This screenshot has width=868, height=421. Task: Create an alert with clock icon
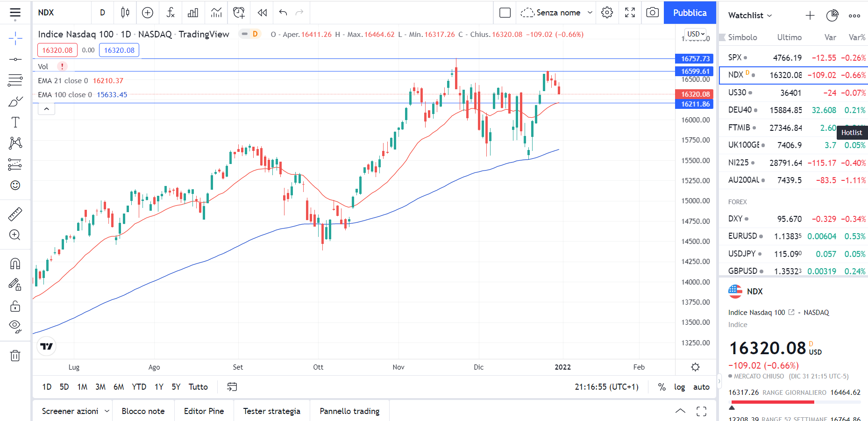(x=239, y=13)
